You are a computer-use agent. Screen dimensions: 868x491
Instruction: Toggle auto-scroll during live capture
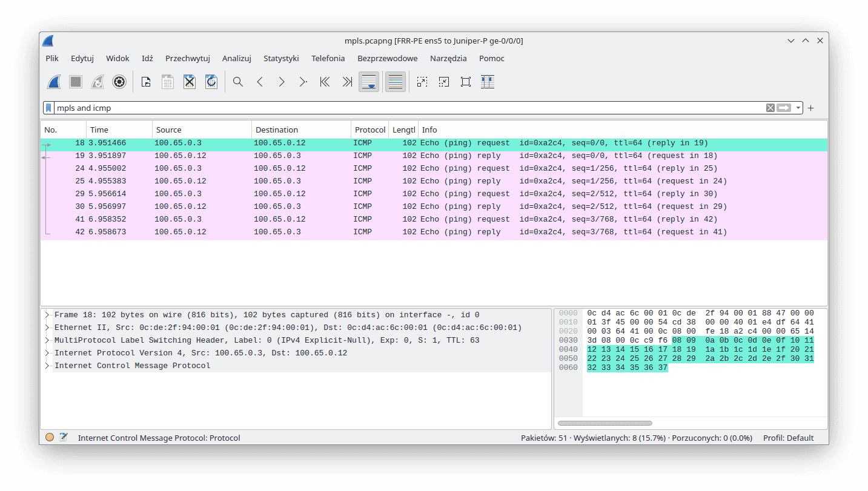pos(369,82)
